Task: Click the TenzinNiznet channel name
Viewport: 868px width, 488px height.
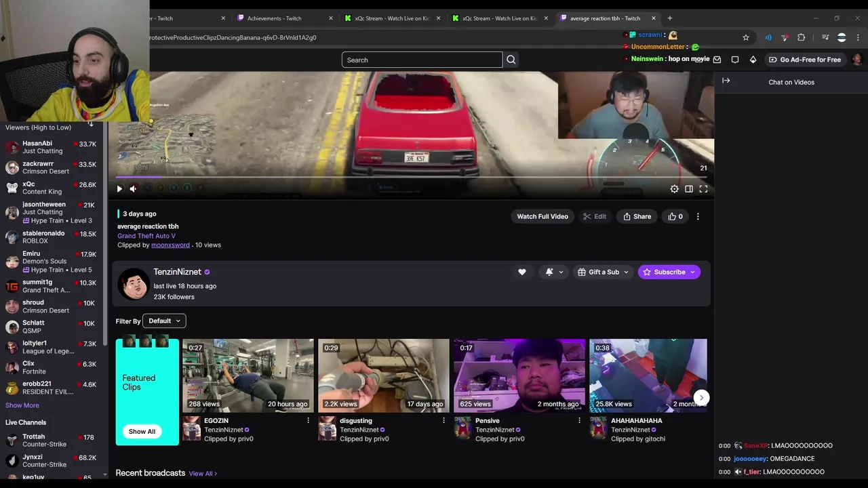Action: point(177,272)
